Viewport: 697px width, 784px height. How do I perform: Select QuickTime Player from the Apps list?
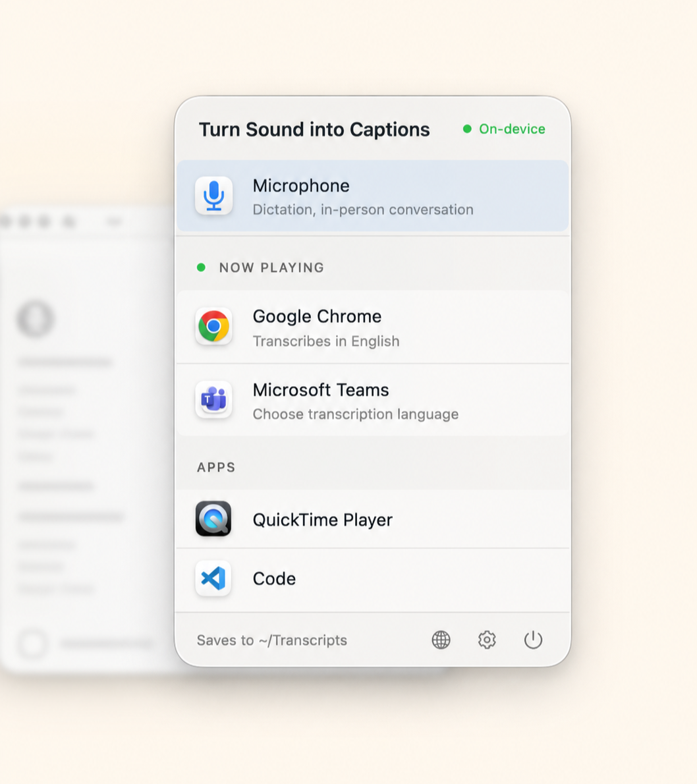pos(372,519)
